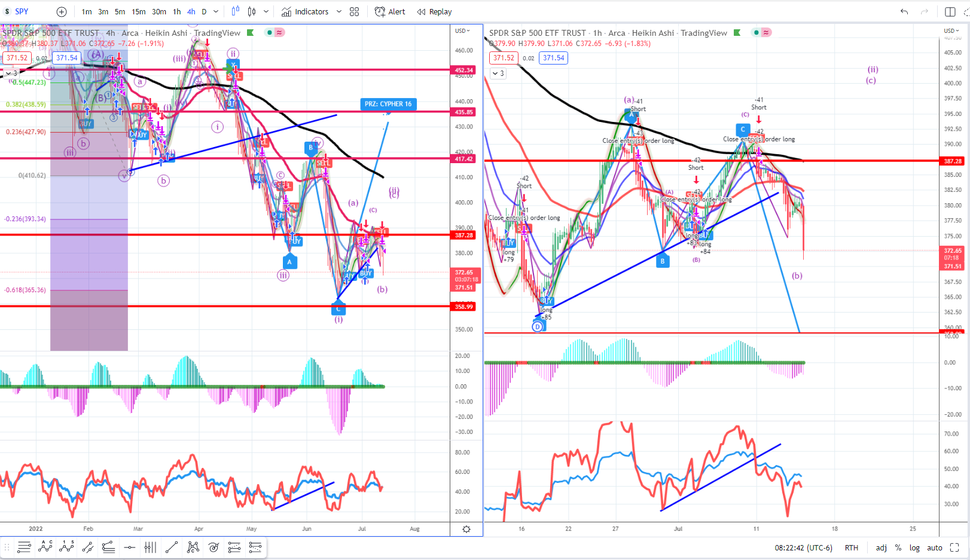
Task: Click the blue bar chart style icon
Action: (x=235, y=11)
